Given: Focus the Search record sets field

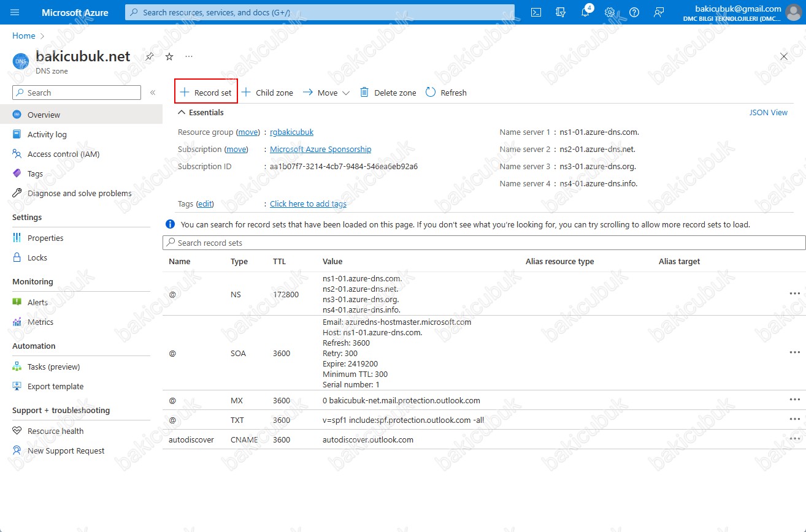Looking at the screenshot, I should click(484, 243).
